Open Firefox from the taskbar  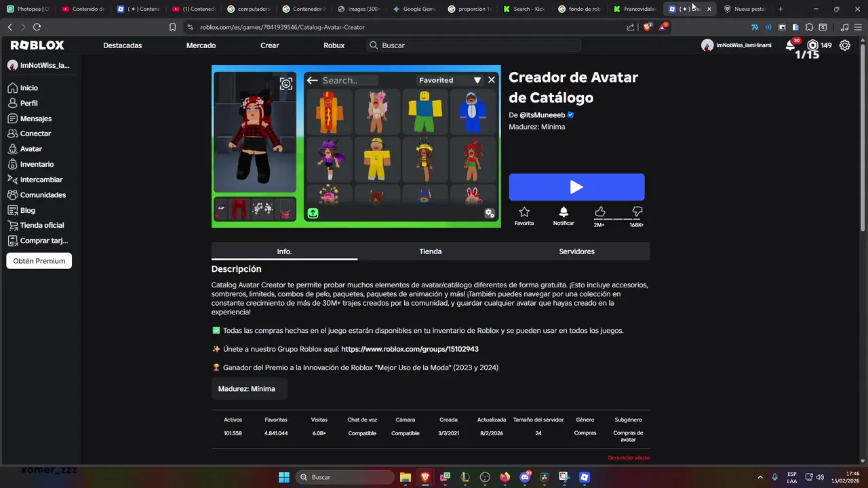click(x=505, y=477)
